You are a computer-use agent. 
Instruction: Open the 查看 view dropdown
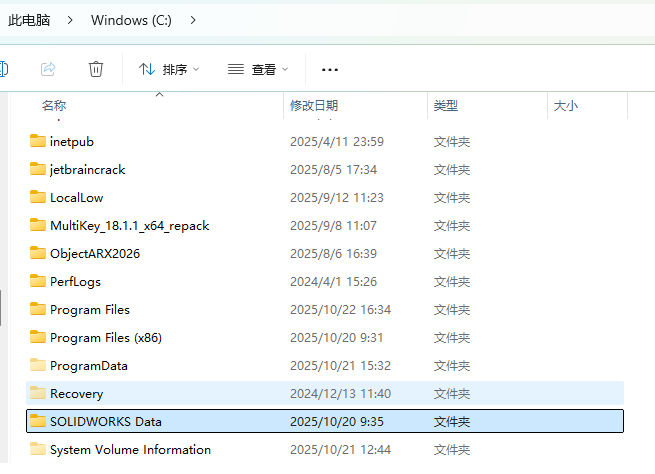click(258, 69)
